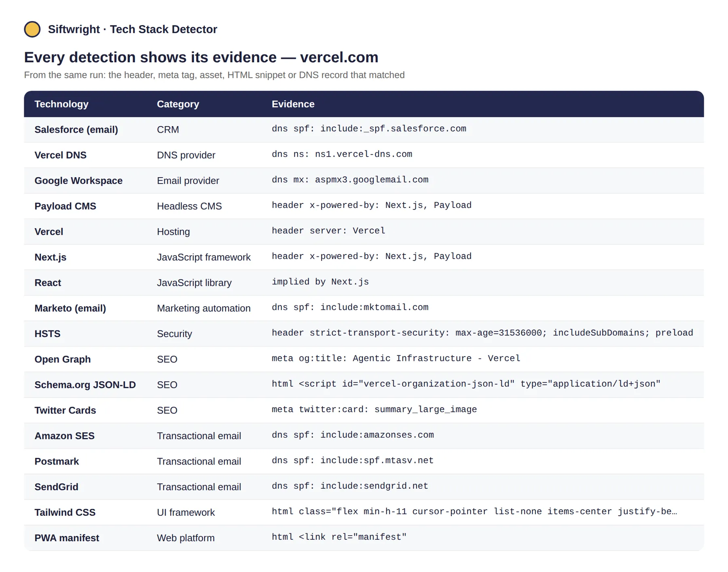The image size is (728, 572).
Task: Select the PWA manifest row name
Action: click(67, 537)
